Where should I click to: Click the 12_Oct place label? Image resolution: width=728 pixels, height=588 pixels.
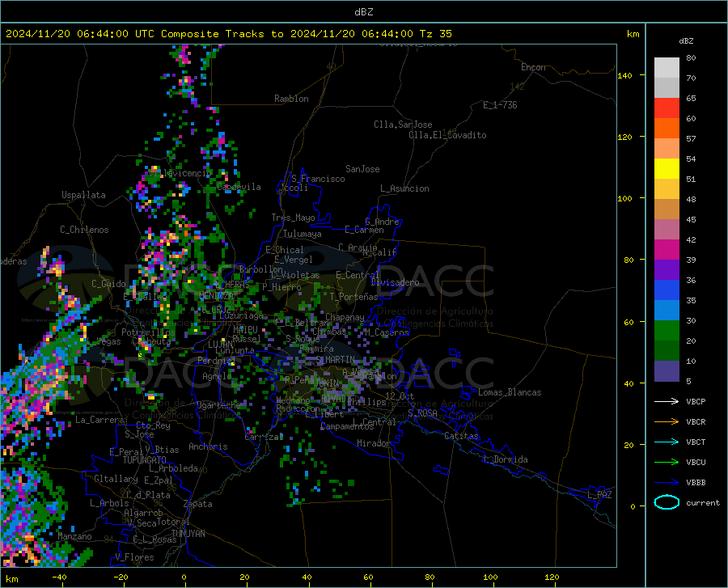coord(400,396)
